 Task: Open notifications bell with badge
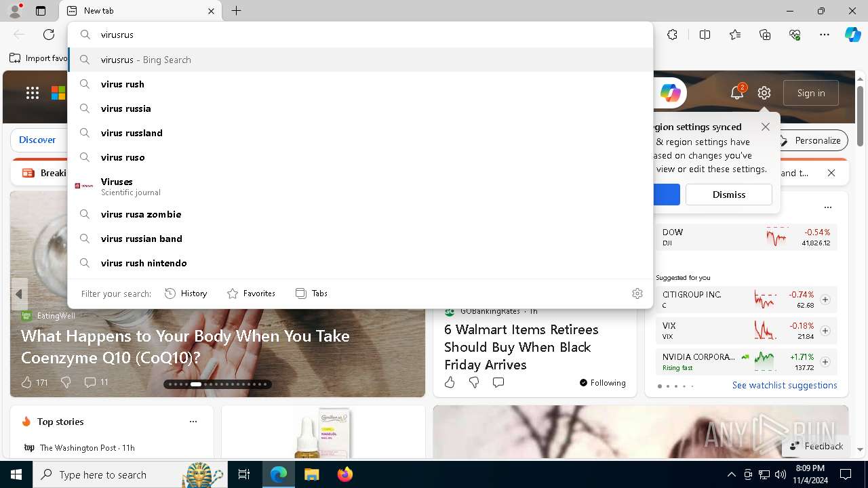pyautogui.click(x=737, y=93)
